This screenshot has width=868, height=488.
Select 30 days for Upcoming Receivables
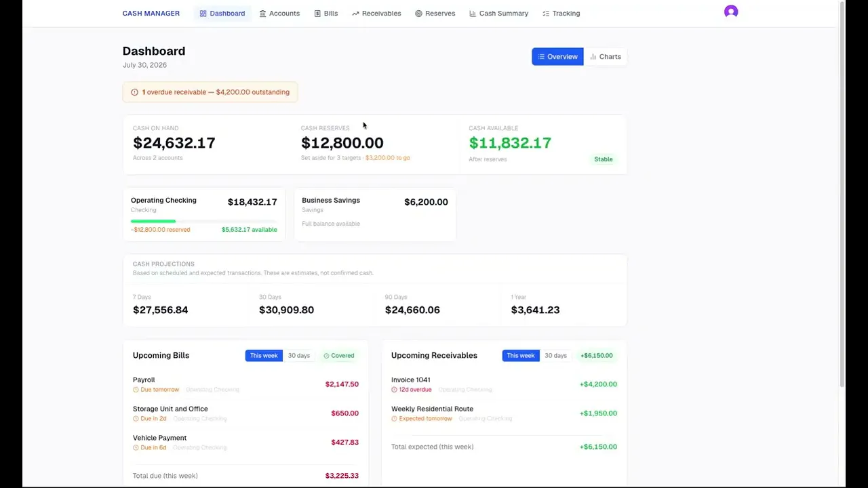555,356
